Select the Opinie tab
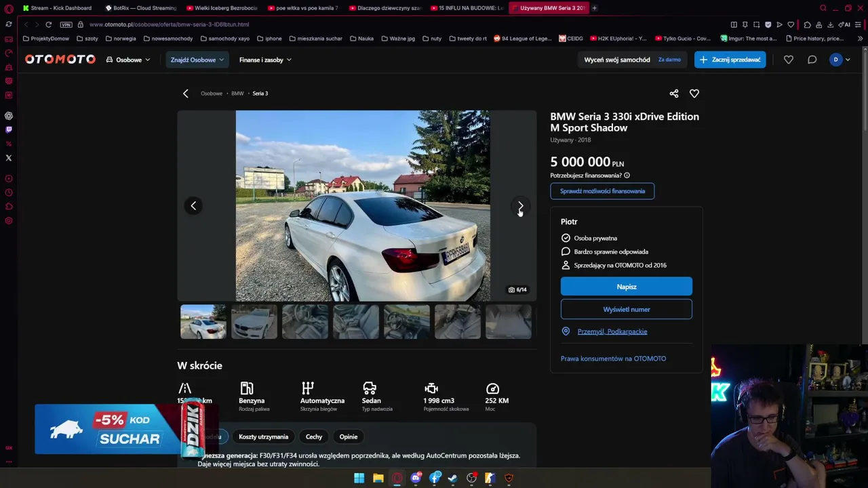Screen dimensions: 868x488 (349, 436)
